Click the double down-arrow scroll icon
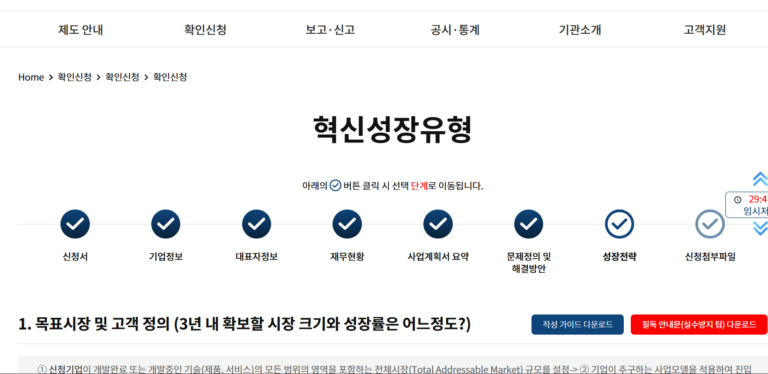The width and height of the screenshot is (768, 374). click(x=760, y=228)
